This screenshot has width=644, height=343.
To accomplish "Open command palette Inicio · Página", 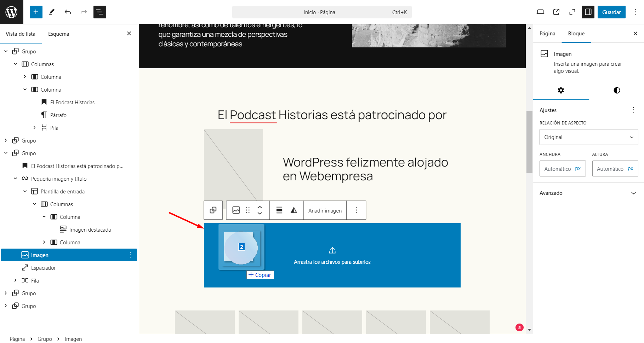I will click(322, 12).
